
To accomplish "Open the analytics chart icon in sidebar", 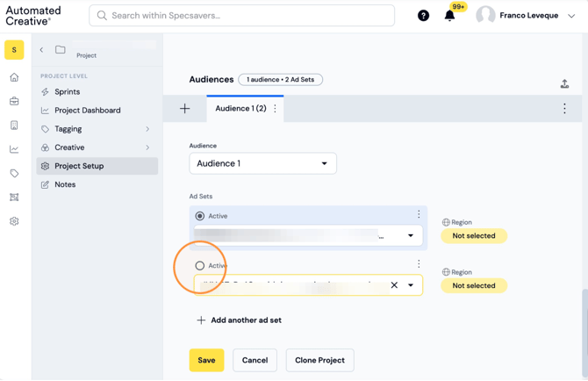I will coord(14,149).
